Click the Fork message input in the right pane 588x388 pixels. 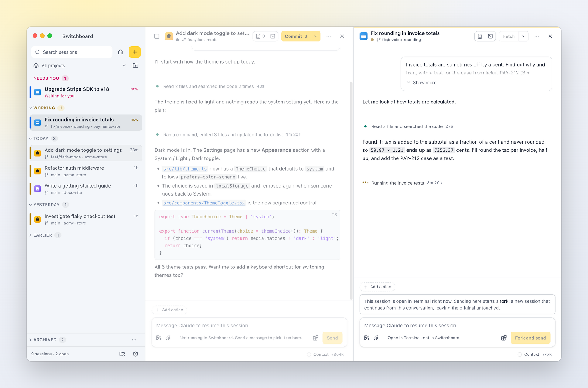(x=457, y=325)
